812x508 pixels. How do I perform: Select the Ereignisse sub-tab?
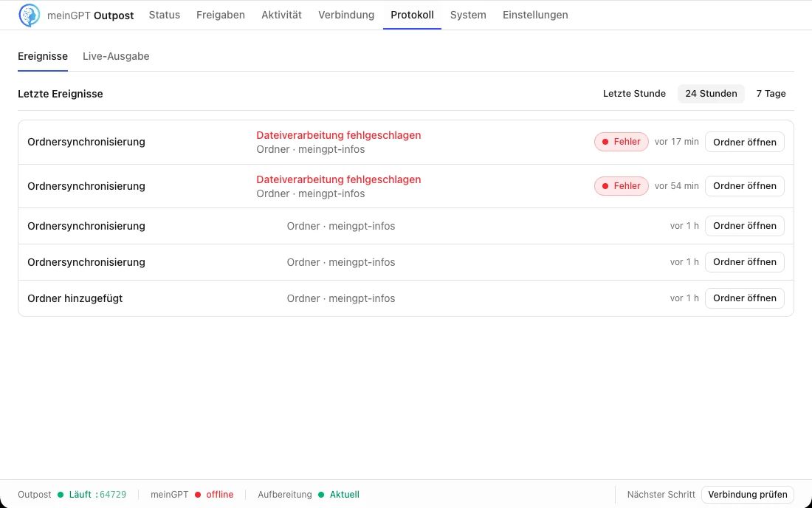pos(43,56)
